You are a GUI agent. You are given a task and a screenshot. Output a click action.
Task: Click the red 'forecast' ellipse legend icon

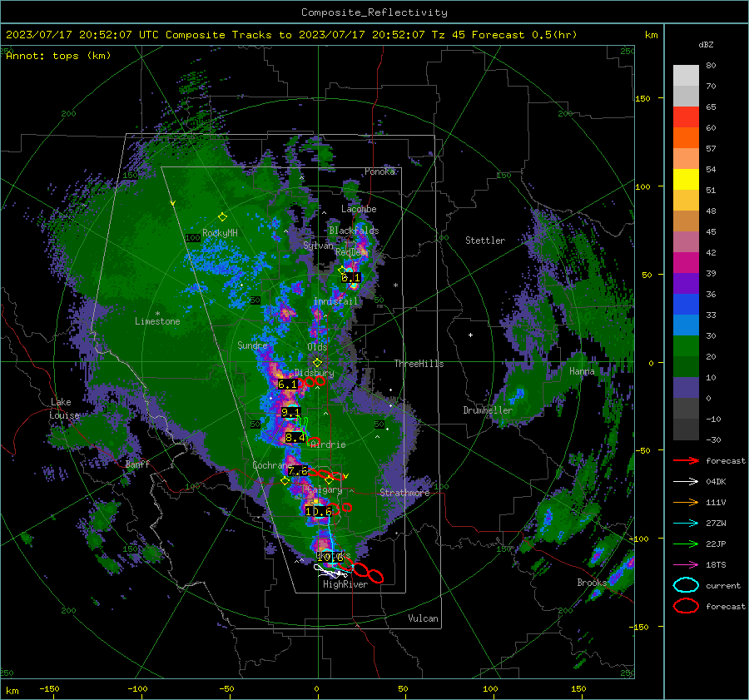point(686,606)
